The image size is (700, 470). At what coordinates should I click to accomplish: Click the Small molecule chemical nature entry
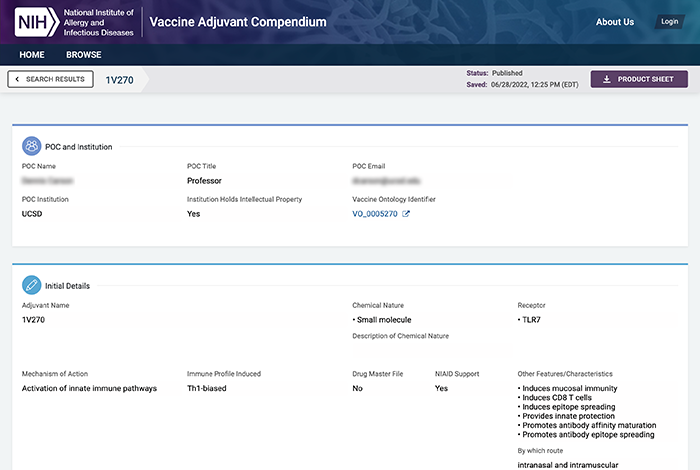pyautogui.click(x=382, y=320)
